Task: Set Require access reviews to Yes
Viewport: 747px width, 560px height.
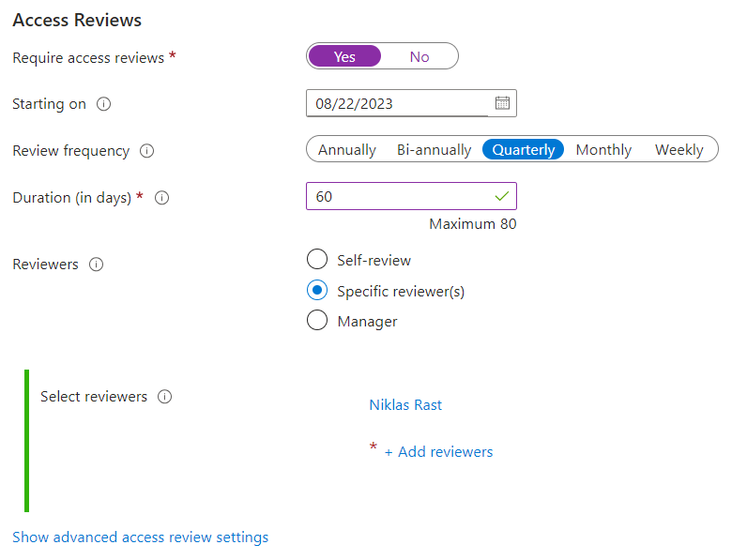Action: [344, 56]
